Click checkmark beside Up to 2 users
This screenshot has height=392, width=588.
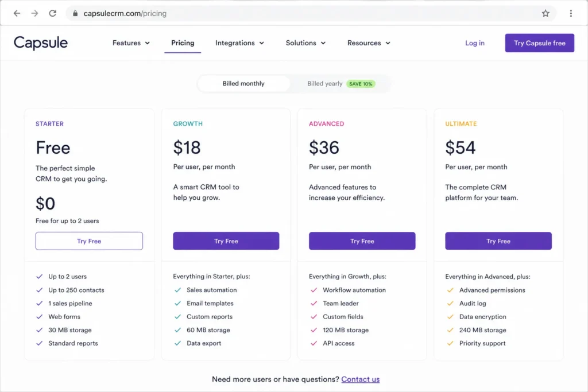click(40, 277)
